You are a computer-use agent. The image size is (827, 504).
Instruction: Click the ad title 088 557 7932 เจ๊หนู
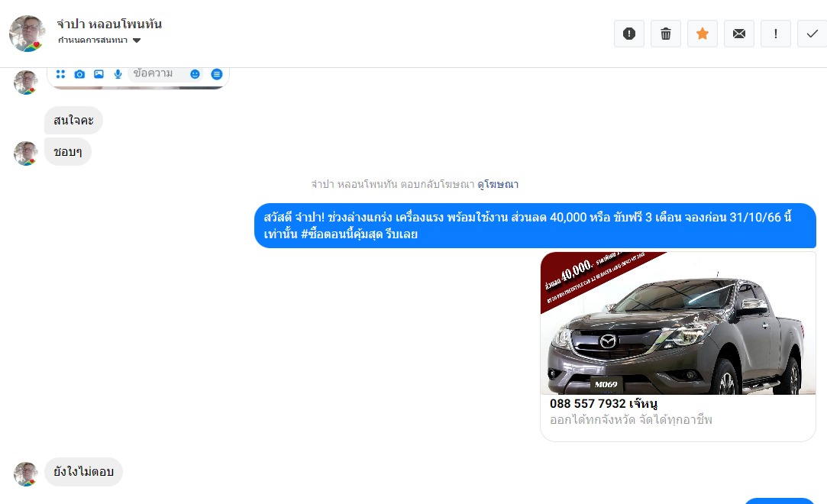tap(603, 404)
